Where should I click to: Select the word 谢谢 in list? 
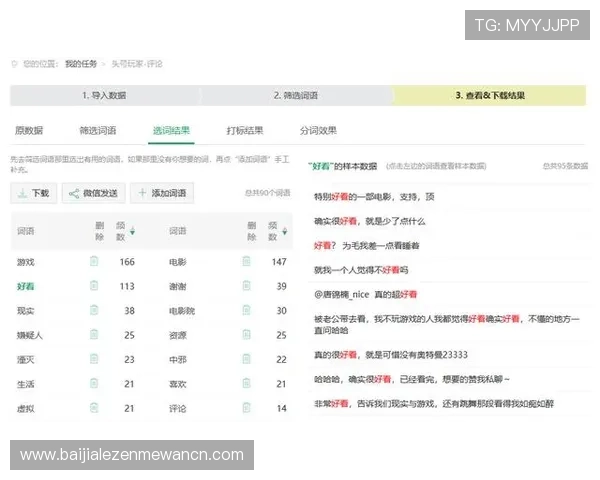pyautogui.click(x=178, y=286)
